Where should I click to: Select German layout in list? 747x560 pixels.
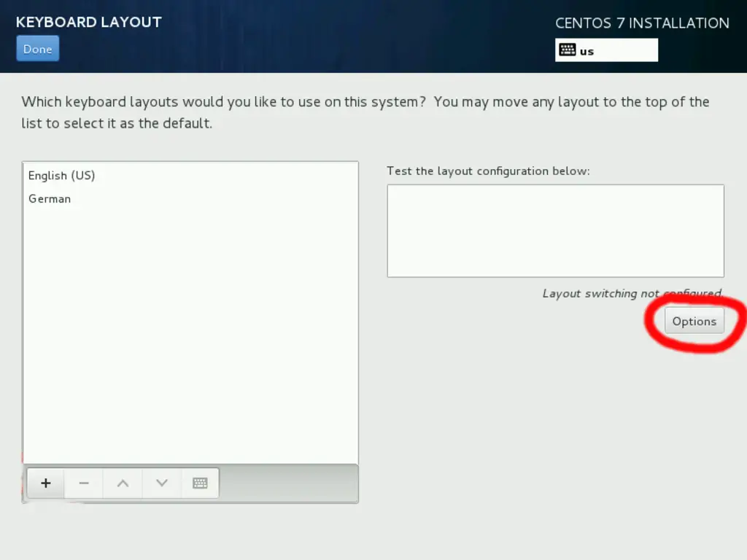pos(190,199)
